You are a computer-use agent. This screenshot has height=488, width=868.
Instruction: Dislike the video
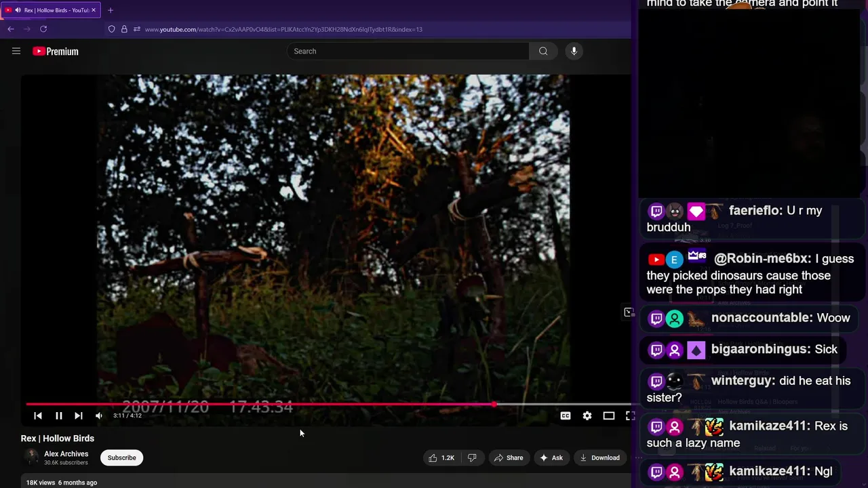coord(472,457)
